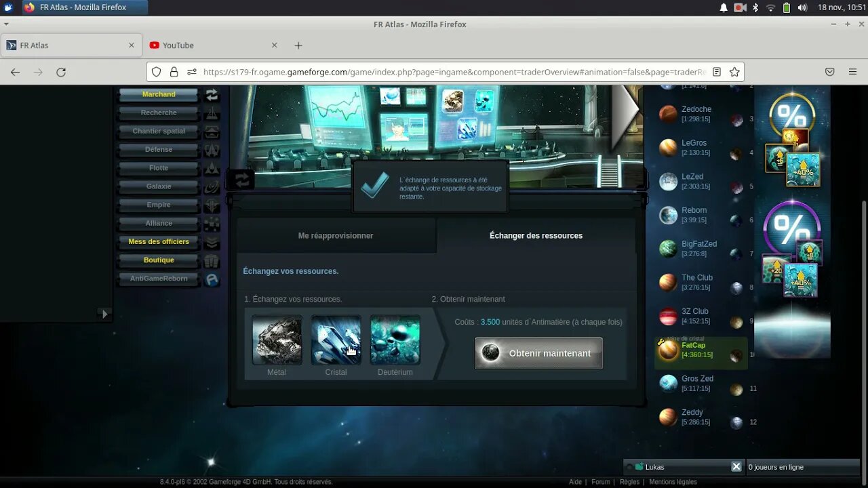The height and width of the screenshot is (488, 868).
Task: Click trader swap arrows icon on banner
Action: [242, 180]
